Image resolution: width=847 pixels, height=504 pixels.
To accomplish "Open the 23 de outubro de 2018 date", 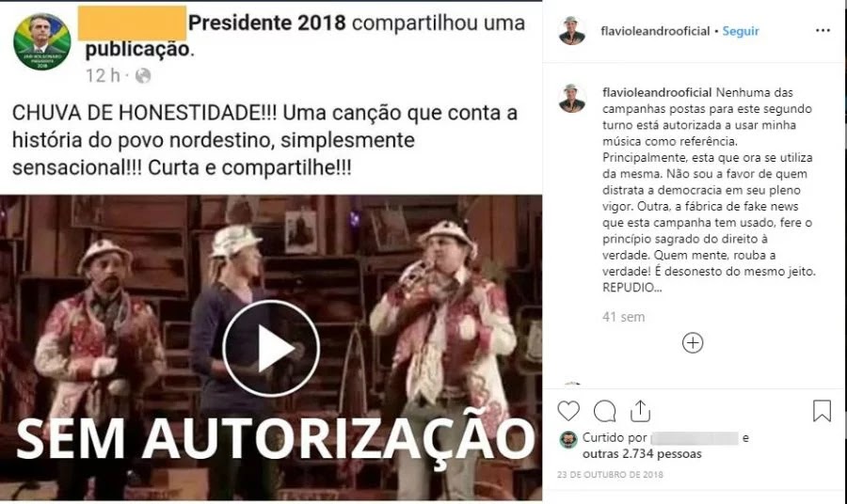I will click(610, 475).
